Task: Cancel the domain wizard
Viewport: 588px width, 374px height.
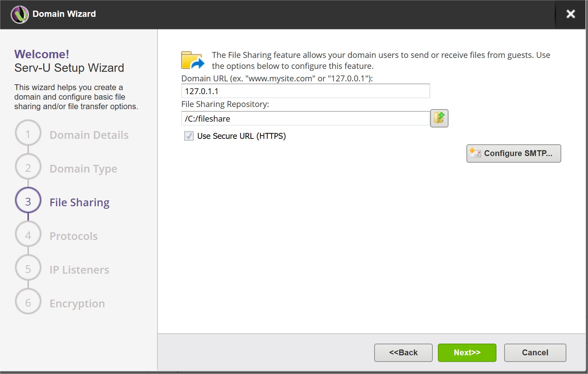Action: (x=535, y=352)
